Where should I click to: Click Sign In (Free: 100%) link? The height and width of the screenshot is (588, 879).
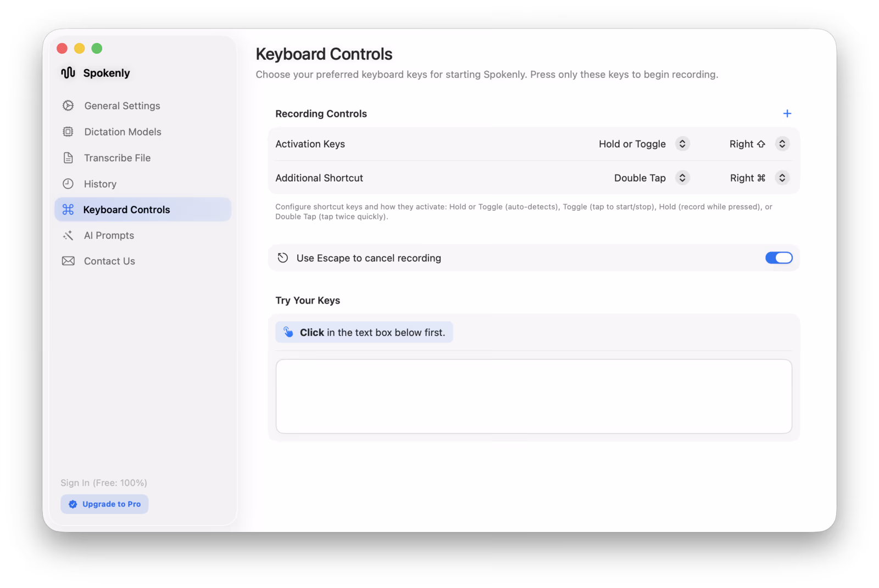tap(104, 483)
